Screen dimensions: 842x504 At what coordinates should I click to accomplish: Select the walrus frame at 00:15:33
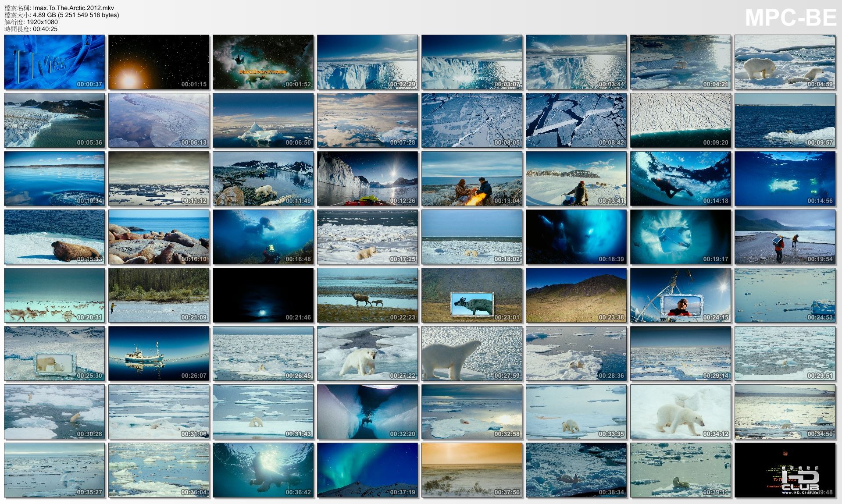[x=54, y=237]
